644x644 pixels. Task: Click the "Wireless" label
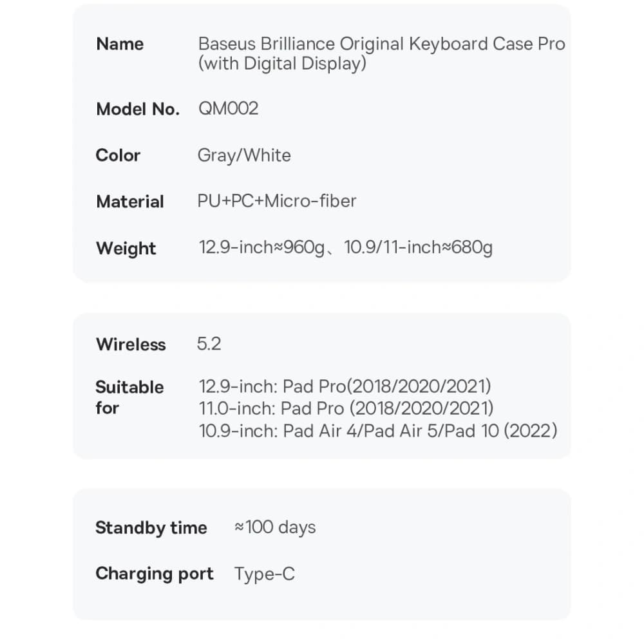(x=131, y=345)
